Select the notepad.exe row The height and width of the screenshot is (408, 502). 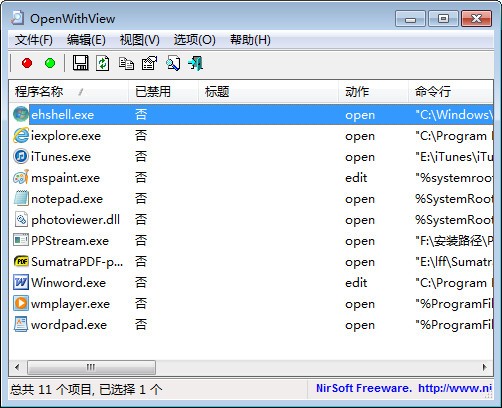point(252,198)
